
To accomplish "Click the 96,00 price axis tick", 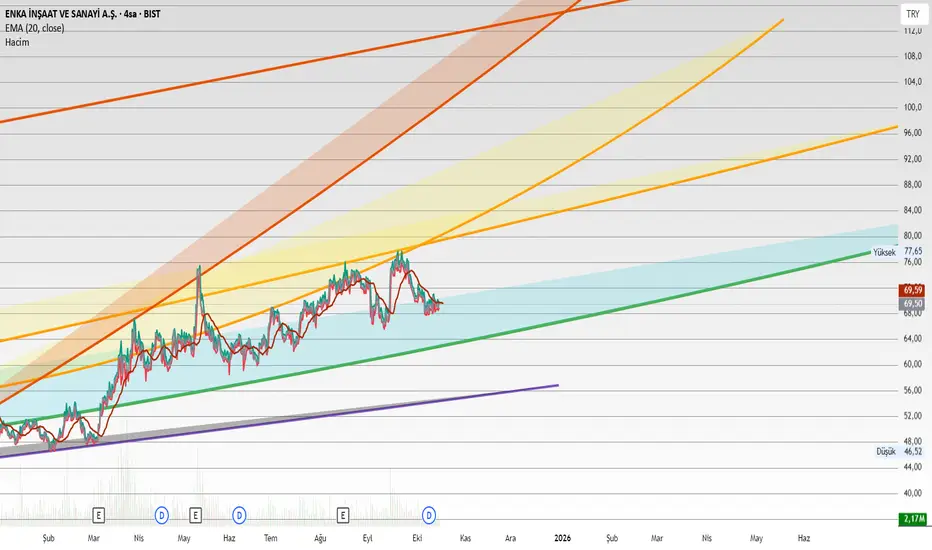I will [913, 133].
